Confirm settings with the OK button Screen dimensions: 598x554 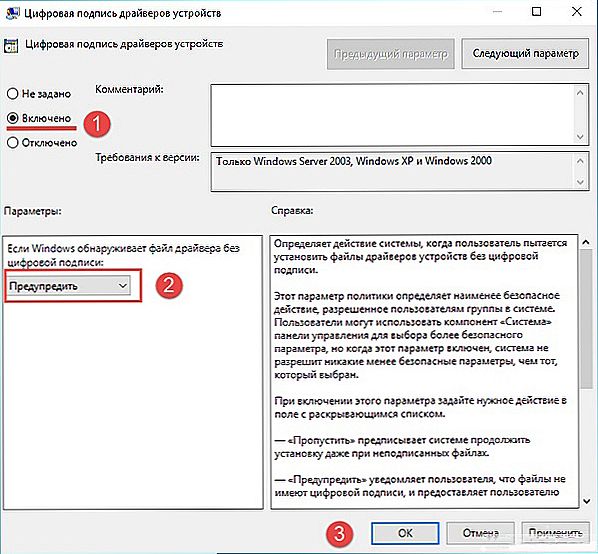(x=405, y=533)
